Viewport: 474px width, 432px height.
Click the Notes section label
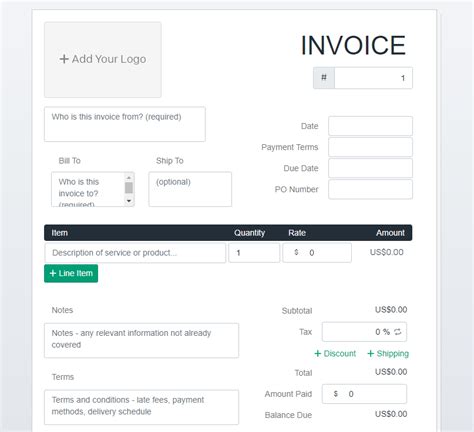coord(62,310)
